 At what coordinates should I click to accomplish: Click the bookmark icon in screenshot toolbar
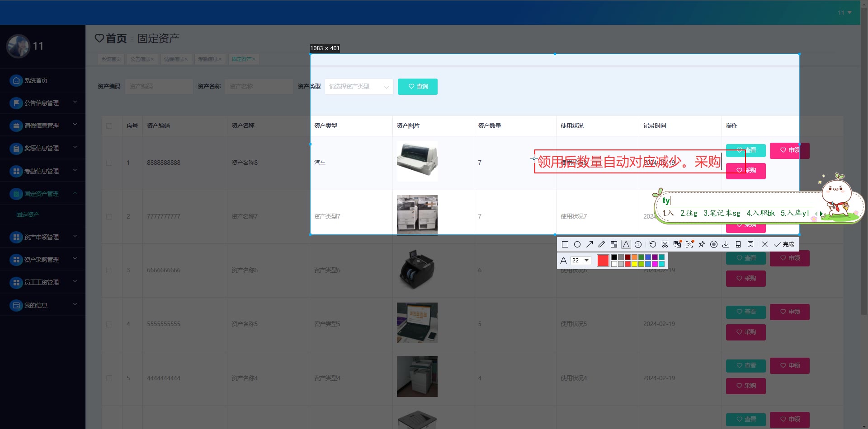(750, 244)
